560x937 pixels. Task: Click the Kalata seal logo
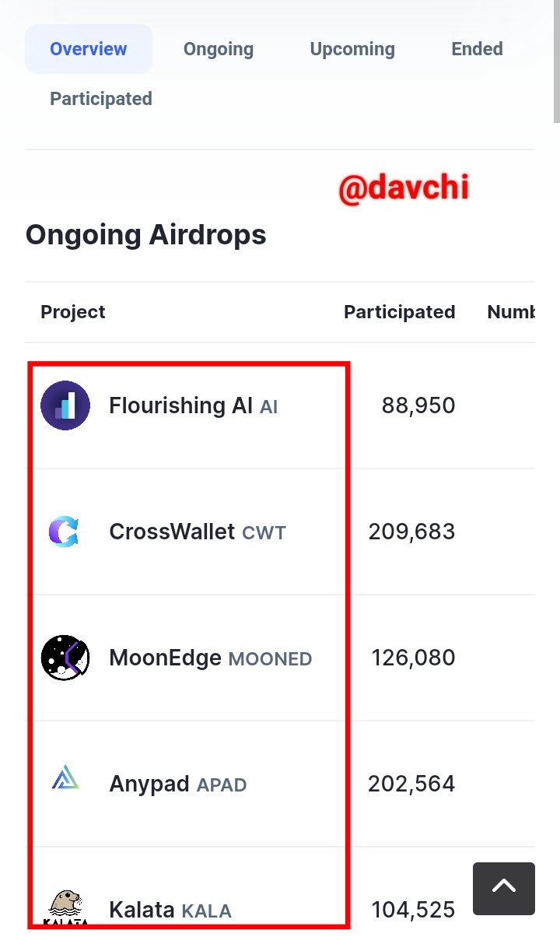65,907
